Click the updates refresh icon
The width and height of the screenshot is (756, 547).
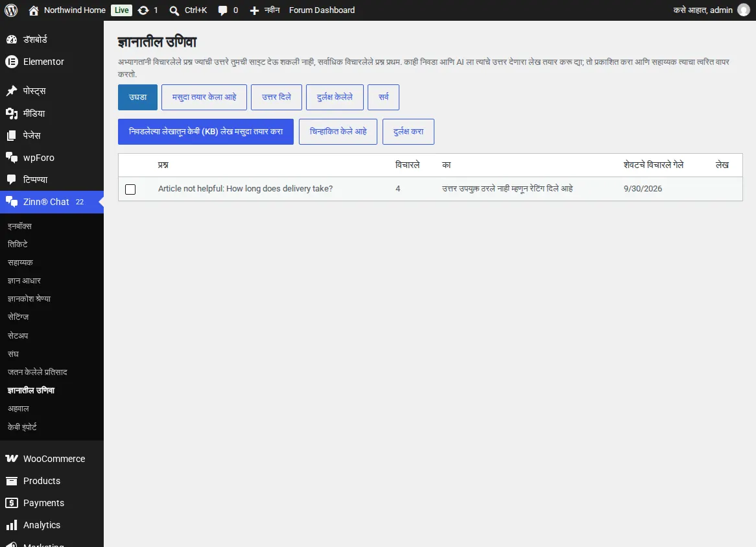143,10
